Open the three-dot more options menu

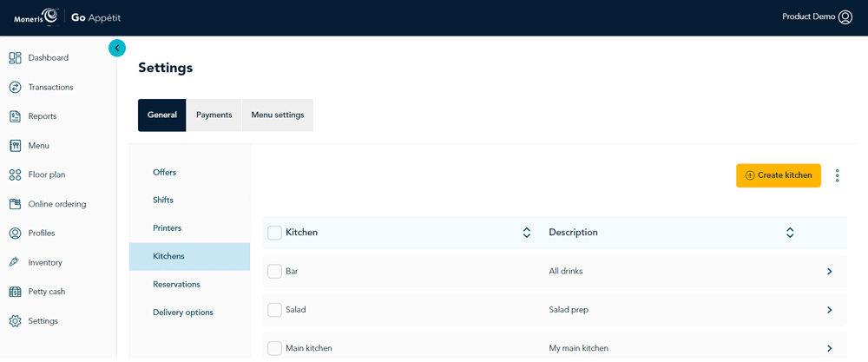[x=837, y=175]
